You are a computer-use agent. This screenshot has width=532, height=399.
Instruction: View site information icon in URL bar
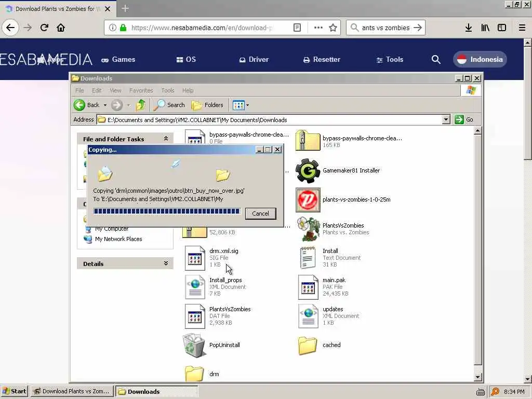112,28
